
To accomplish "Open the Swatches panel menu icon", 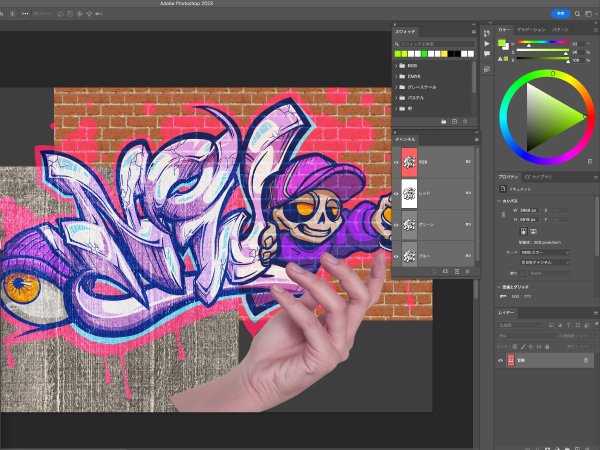I will (x=474, y=32).
